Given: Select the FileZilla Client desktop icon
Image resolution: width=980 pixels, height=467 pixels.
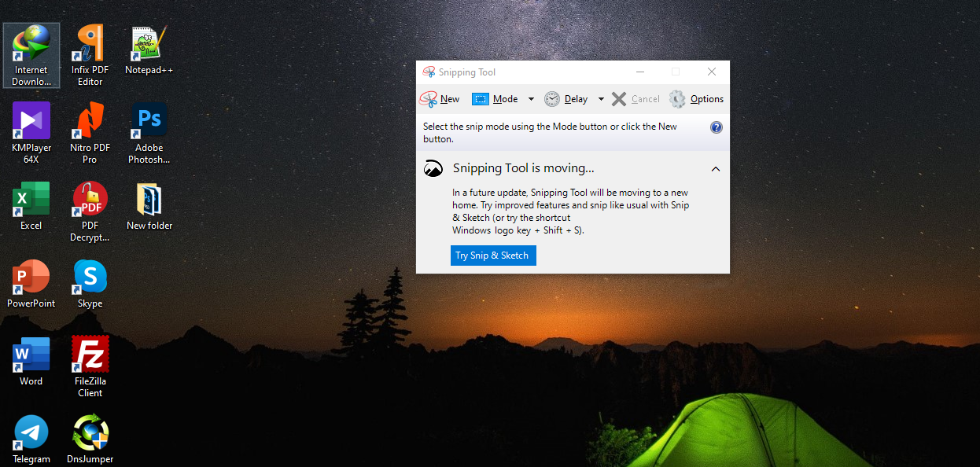Looking at the screenshot, I should 90,366.
